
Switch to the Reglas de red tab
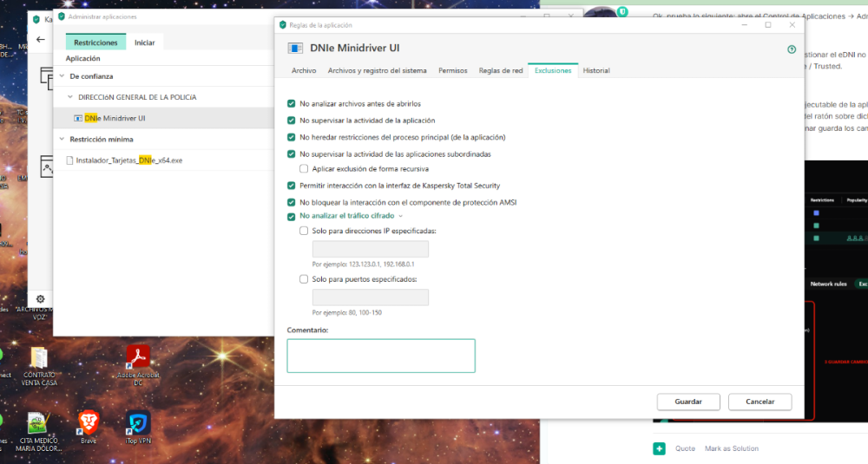pyautogui.click(x=501, y=71)
